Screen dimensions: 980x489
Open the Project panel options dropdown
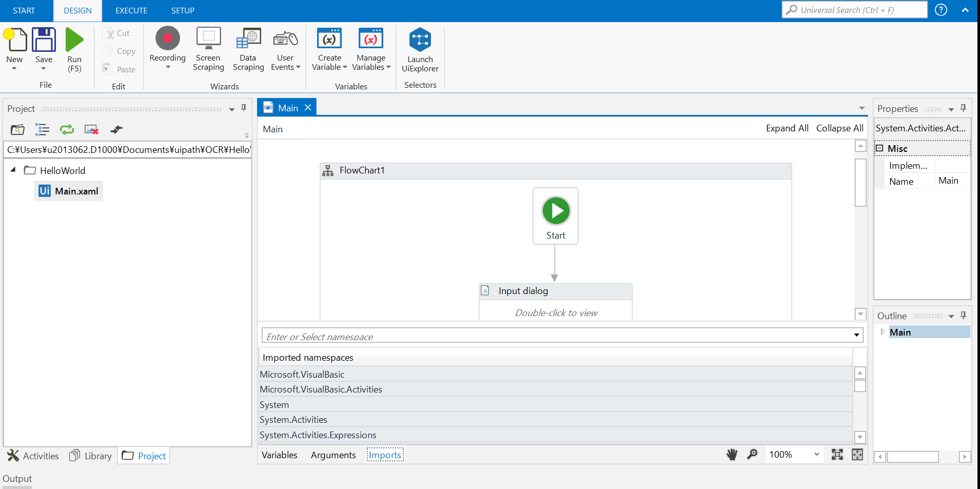pos(232,109)
